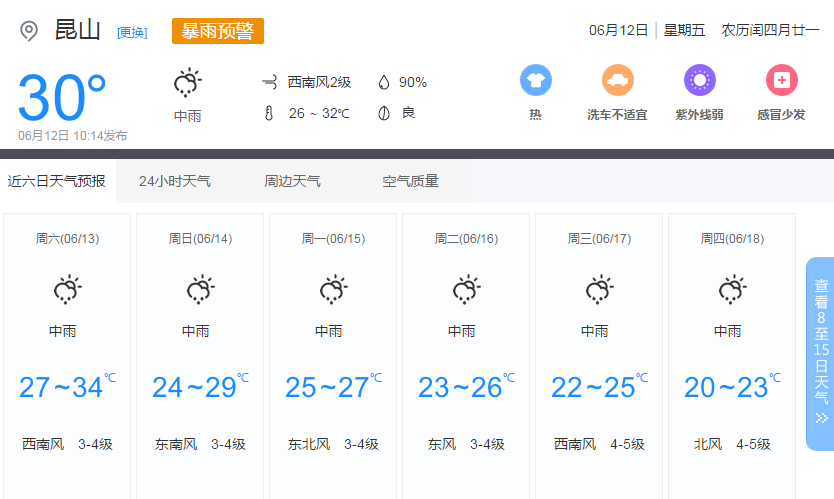Click the blue shirt 热 clothing index icon
This screenshot has height=499, width=834.
[x=535, y=80]
